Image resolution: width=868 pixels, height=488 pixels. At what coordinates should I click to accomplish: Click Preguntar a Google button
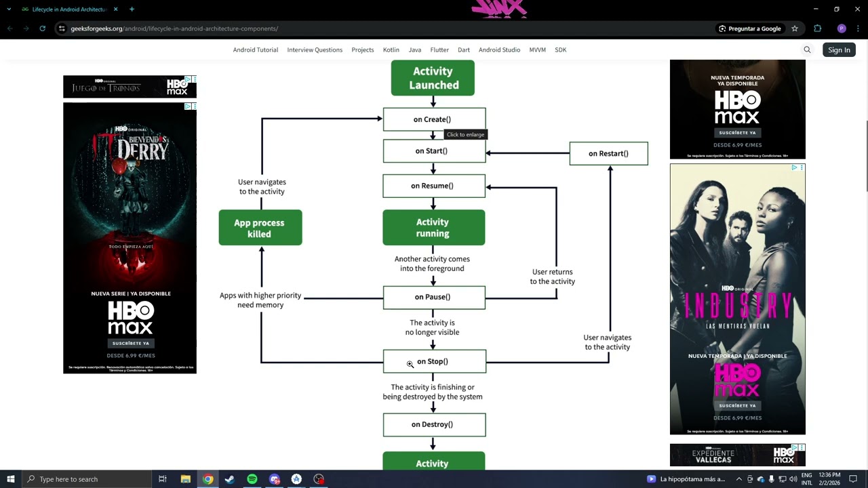[749, 28]
